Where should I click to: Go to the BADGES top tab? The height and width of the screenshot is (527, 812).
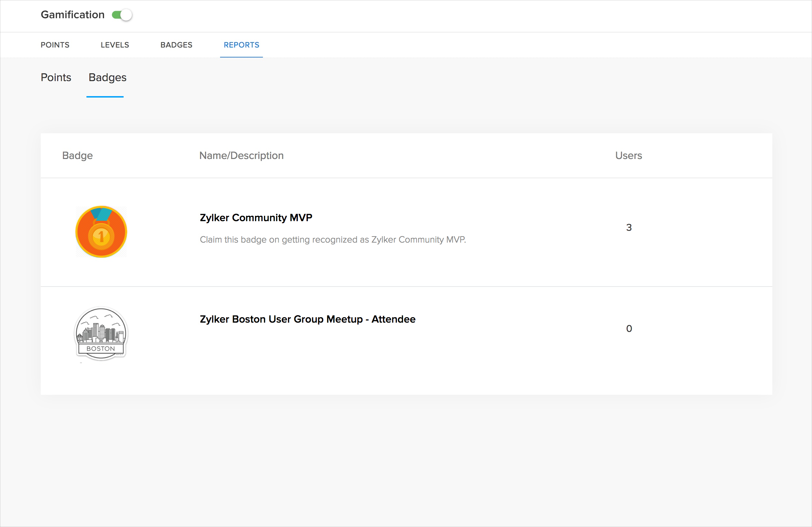(x=176, y=45)
